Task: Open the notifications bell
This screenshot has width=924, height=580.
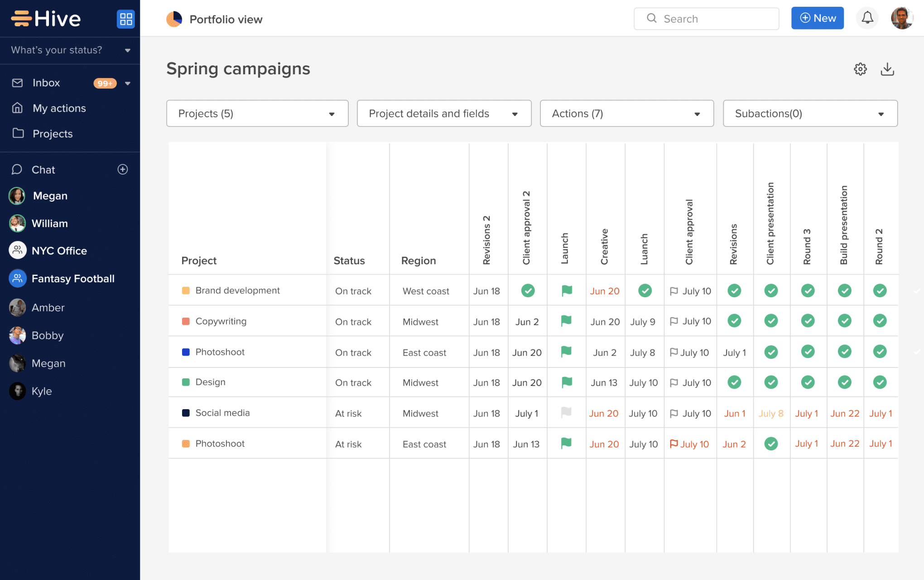Action: click(867, 18)
